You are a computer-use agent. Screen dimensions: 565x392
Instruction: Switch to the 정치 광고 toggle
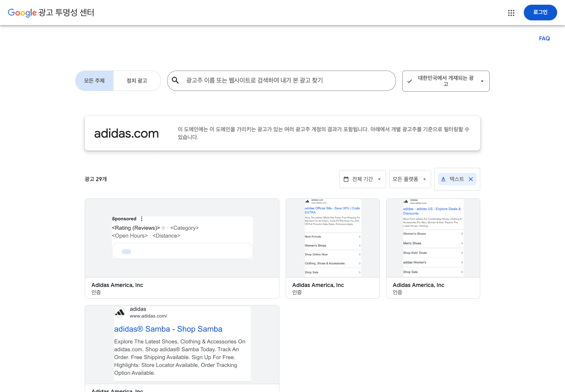[137, 81]
